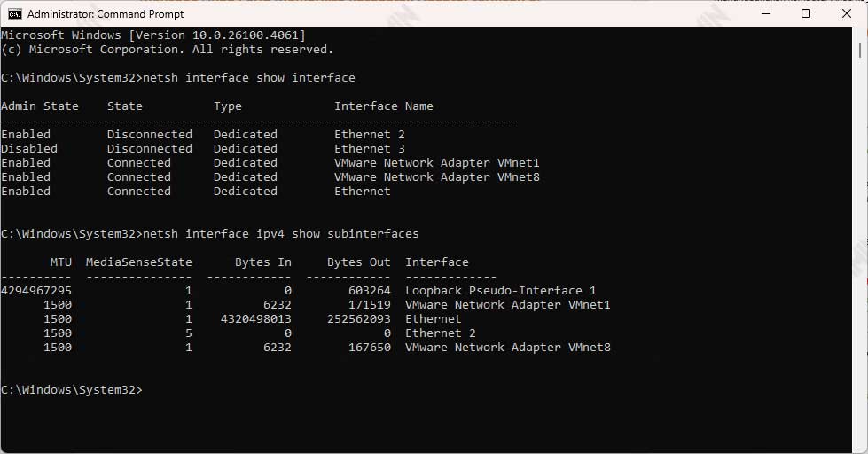868x454 pixels.
Task: Click bytes in value '4320498013'
Action: click(x=255, y=319)
